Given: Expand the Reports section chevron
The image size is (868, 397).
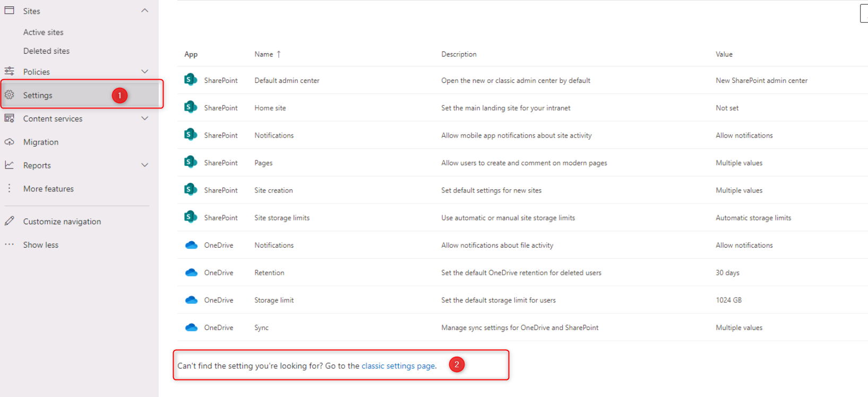Looking at the screenshot, I should coord(144,165).
